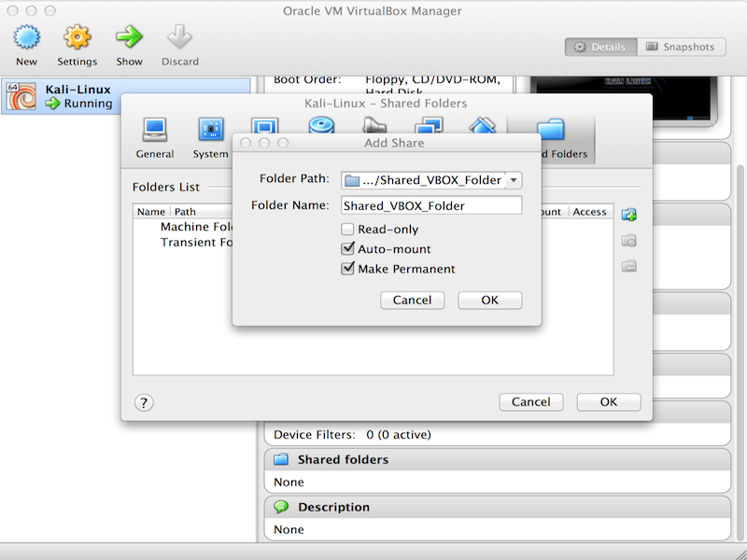Collapse the Description section header
Image resolution: width=747 pixels, height=560 pixels.
pos(333,507)
